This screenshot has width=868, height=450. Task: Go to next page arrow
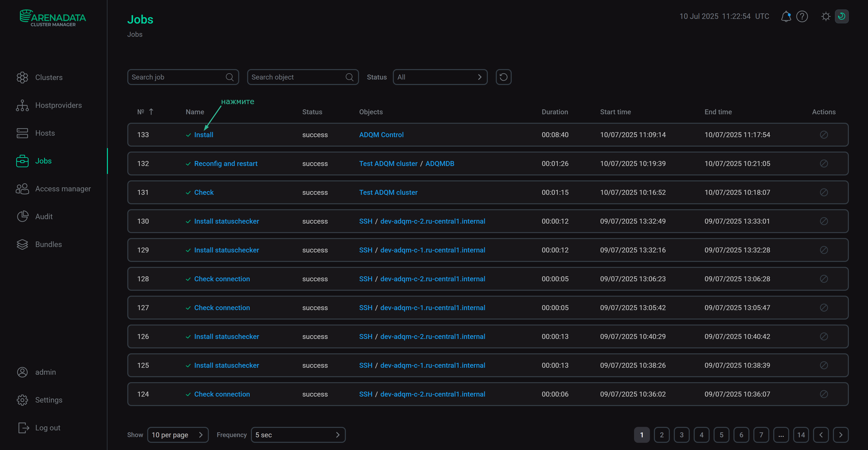click(840, 435)
